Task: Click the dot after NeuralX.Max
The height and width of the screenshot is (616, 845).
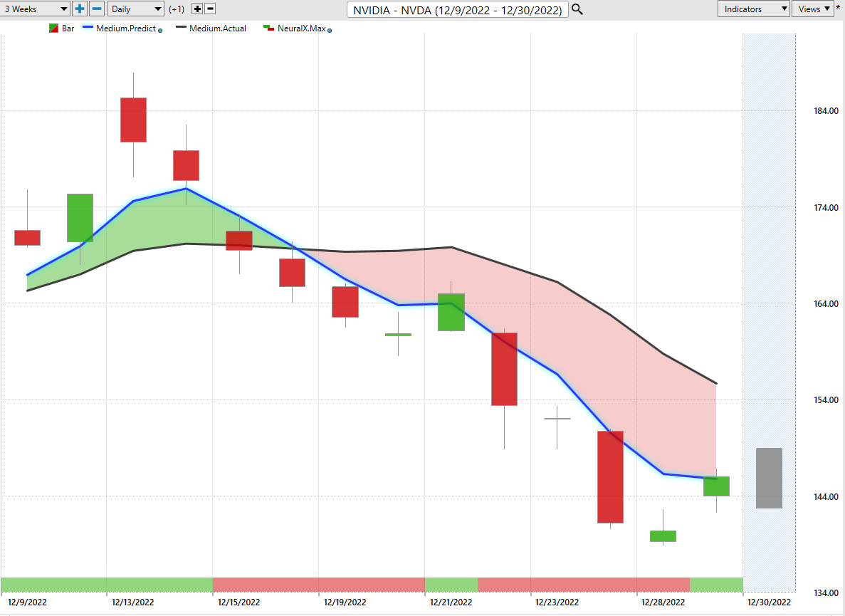Action: [x=330, y=31]
